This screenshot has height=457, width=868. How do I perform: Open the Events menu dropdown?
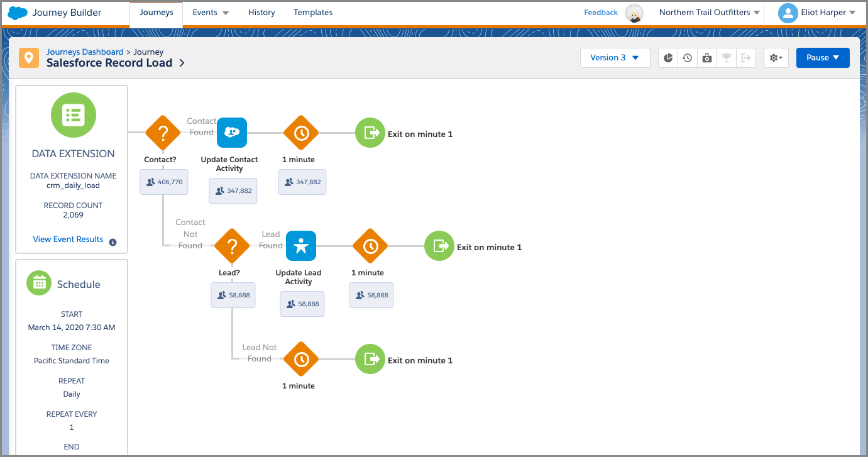tap(211, 13)
